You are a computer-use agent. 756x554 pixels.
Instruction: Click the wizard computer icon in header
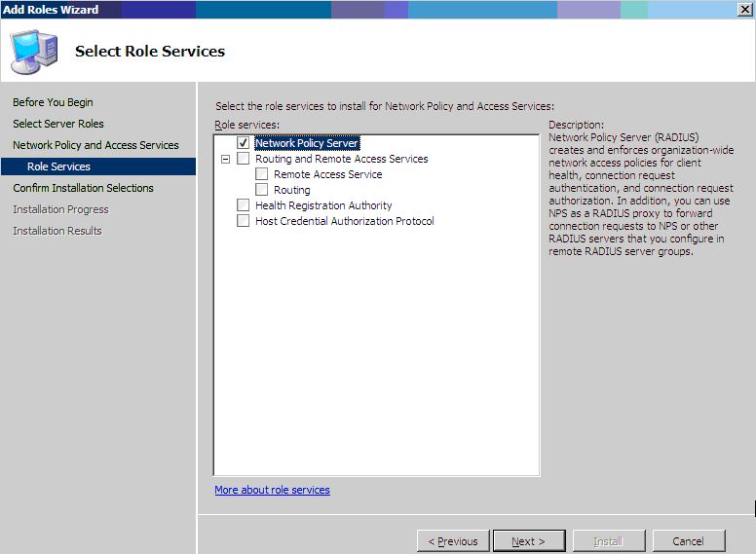(x=35, y=52)
